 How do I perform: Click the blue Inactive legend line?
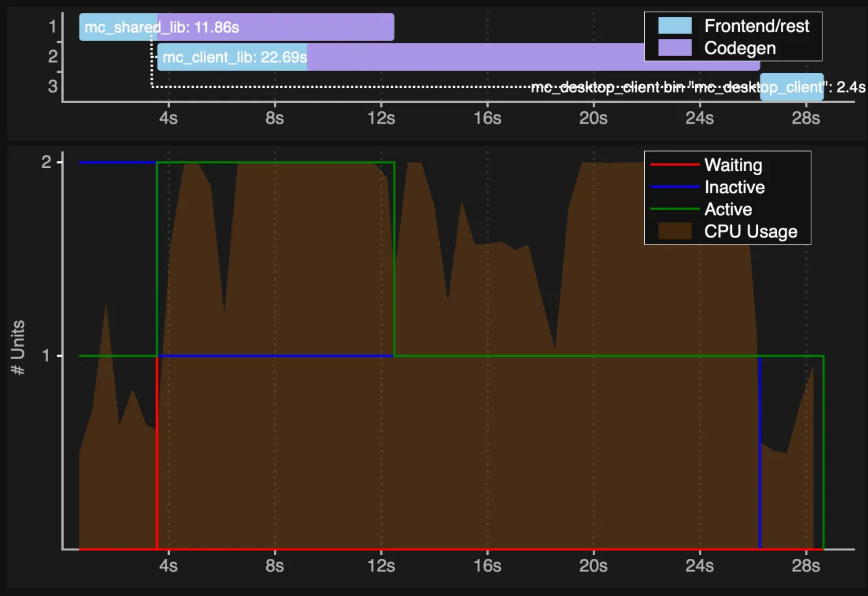click(x=675, y=187)
